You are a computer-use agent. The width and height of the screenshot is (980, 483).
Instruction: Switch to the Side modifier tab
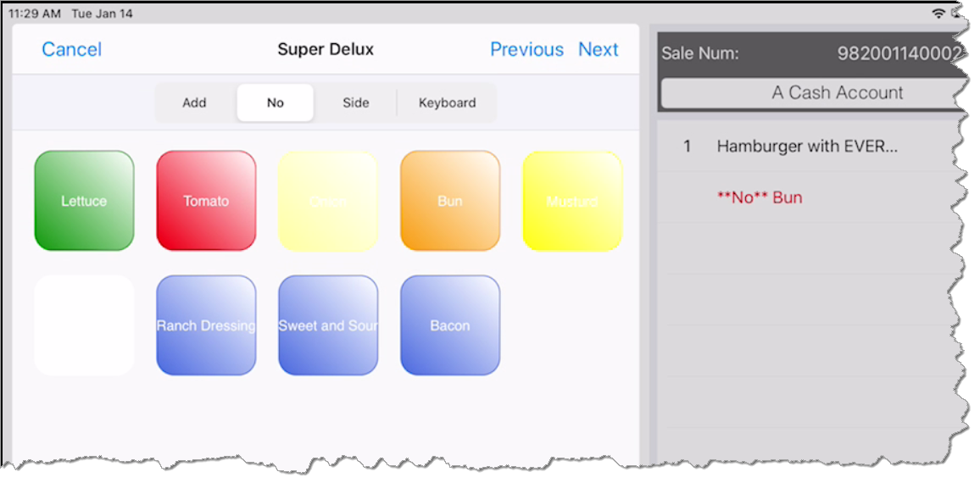[356, 103]
